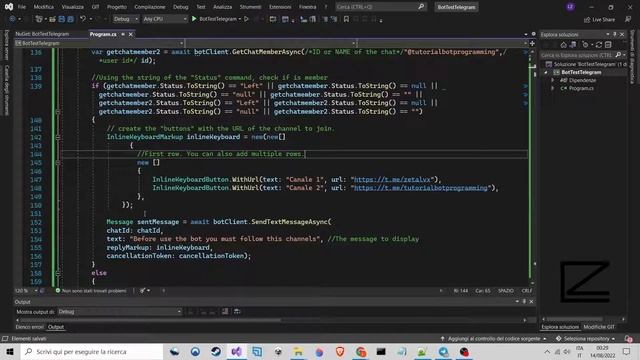The image size is (640, 360).
Task: Open Visual Studio taskbar icon
Action: [236, 351]
